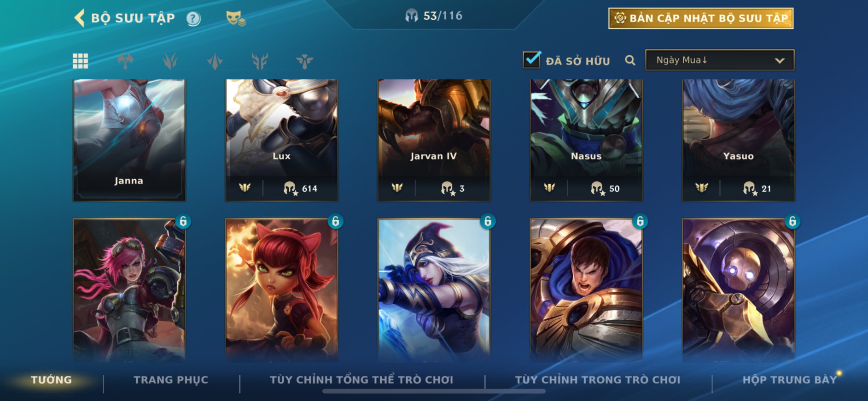Open the question mark help icon
This screenshot has width=868, height=401.
pyautogui.click(x=193, y=19)
